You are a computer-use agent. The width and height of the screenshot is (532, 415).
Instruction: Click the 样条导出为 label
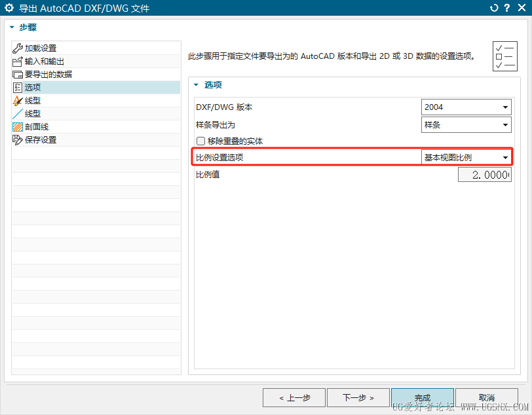pyautogui.click(x=216, y=125)
